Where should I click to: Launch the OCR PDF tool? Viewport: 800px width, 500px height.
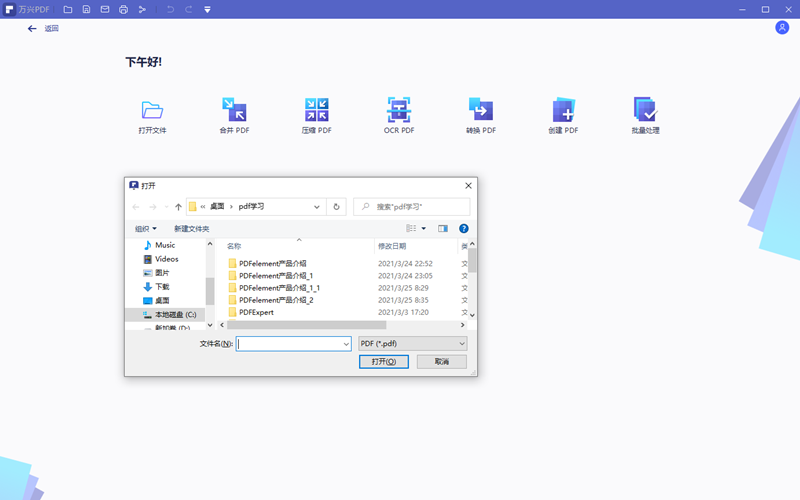399,110
